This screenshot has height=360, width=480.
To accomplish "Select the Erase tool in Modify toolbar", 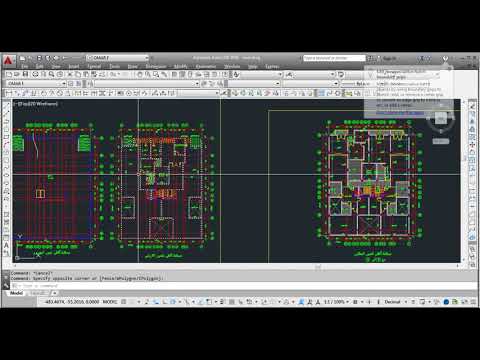I will pos(472,106).
